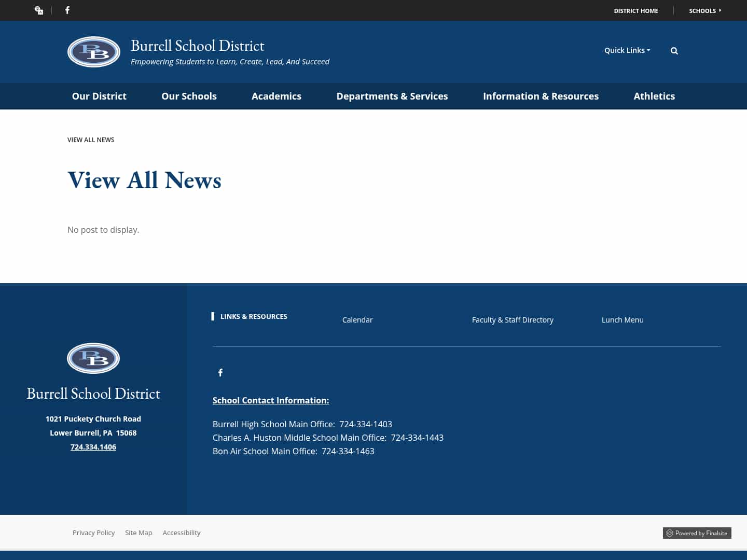Open the Academics menu
Viewport: 747px width, 560px height.
pos(276,96)
